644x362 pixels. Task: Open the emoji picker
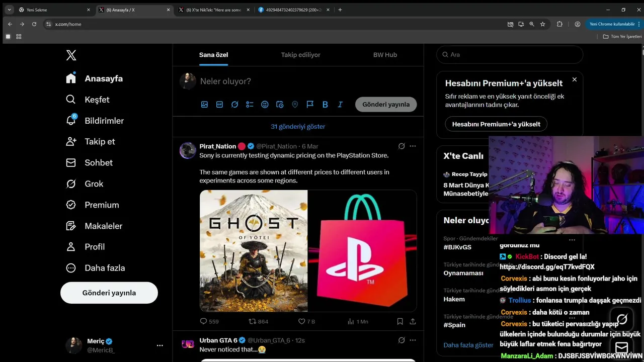point(265,105)
